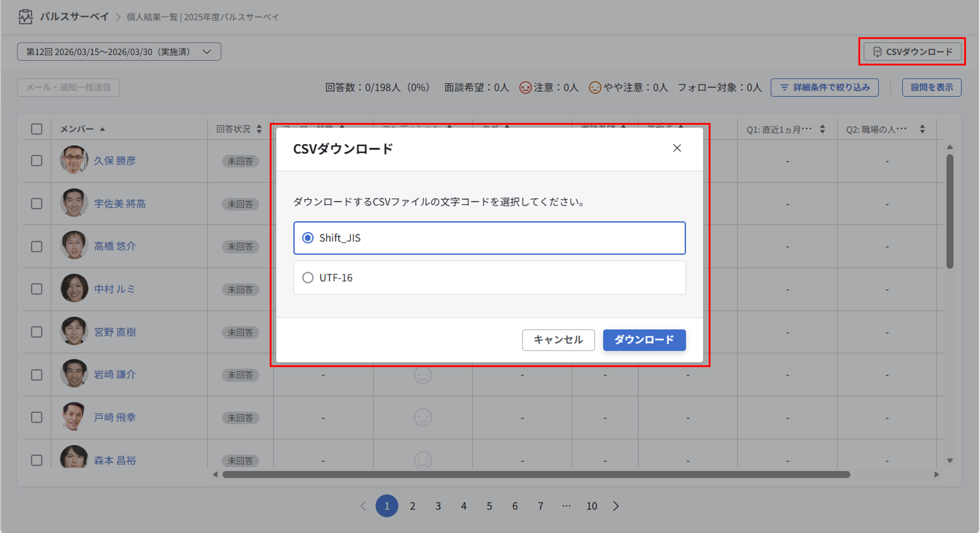The height and width of the screenshot is (533, 980).
Task: Open 詳細条件で絞り込み filter button
Action: 824,88
